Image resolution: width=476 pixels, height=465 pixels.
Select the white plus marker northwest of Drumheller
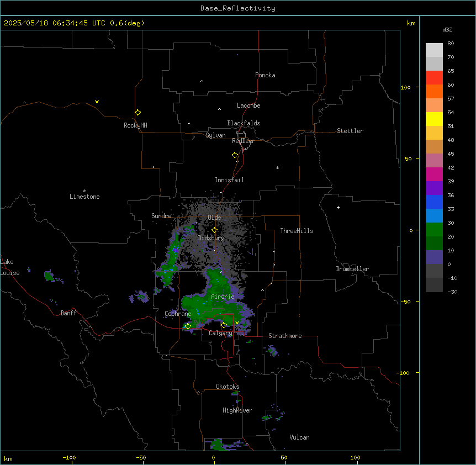click(338, 207)
